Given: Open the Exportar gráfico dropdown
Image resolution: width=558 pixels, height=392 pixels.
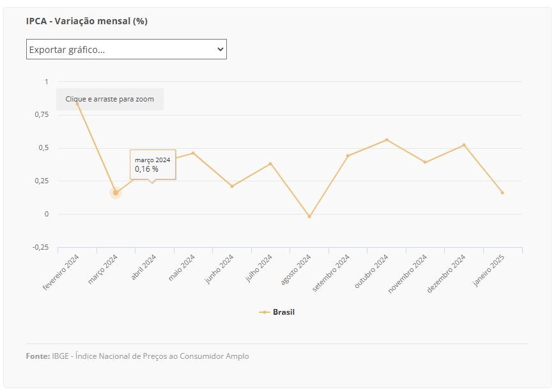Looking at the screenshot, I should point(127,49).
